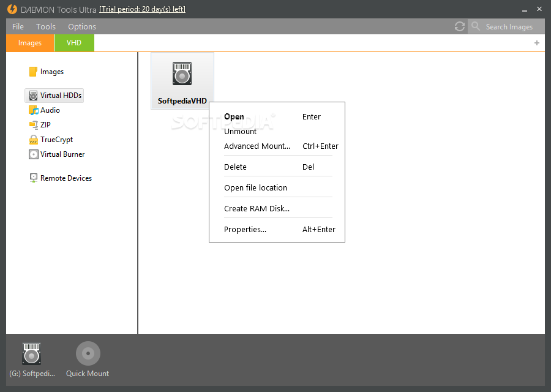The image size is (551, 392).
Task: Select Images label in the sidebar
Action: (52, 72)
